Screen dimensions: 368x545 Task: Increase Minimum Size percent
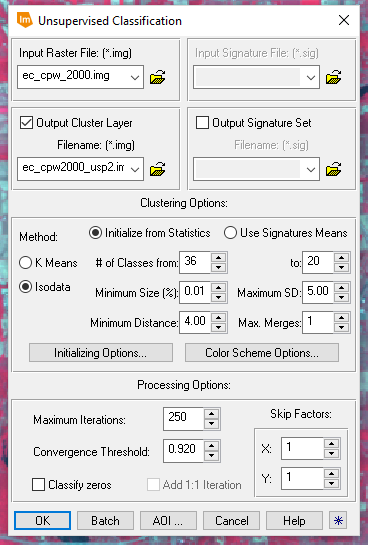pyautogui.click(x=219, y=288)
